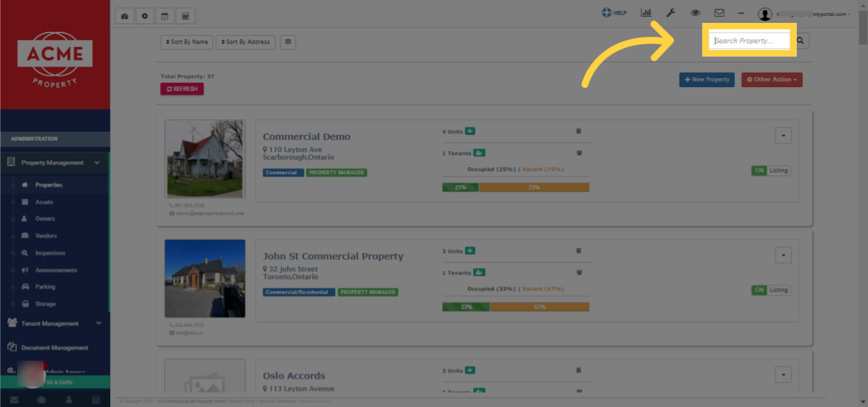Screen dimensions: 868x407
Task: Click the ACME Property logo
Action: (x=55, y=59)
